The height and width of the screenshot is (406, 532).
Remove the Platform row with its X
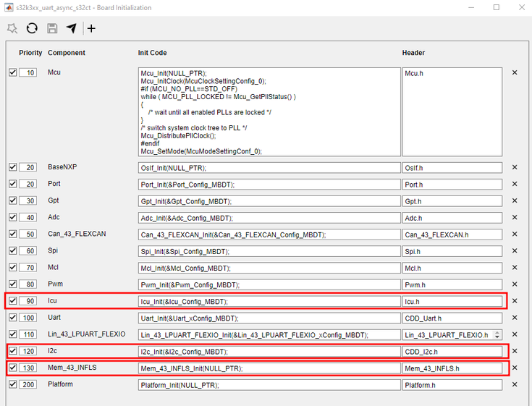click(x=515, y=384)
